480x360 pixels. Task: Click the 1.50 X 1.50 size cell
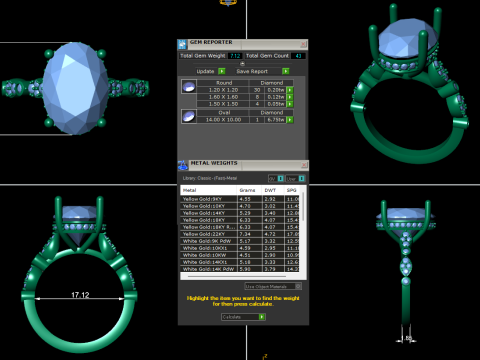point(223,104)
